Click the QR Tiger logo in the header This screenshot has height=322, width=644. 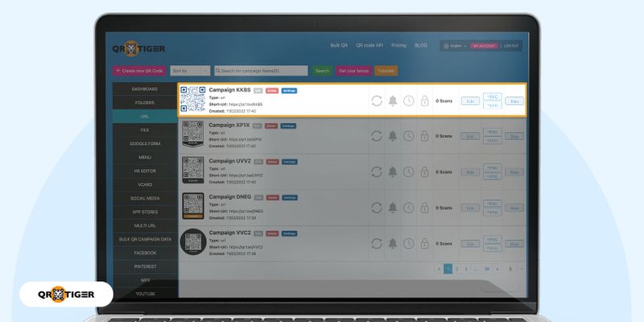(x=138, y=48)
